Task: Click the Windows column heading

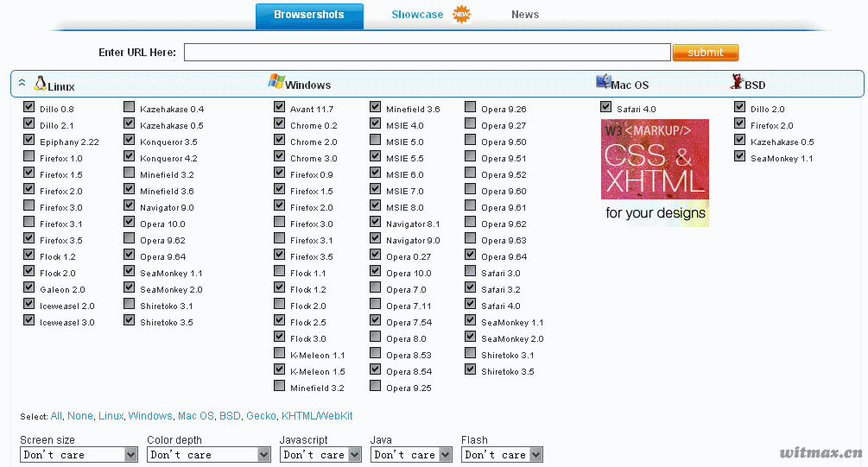Action: (x=307, y=85)
